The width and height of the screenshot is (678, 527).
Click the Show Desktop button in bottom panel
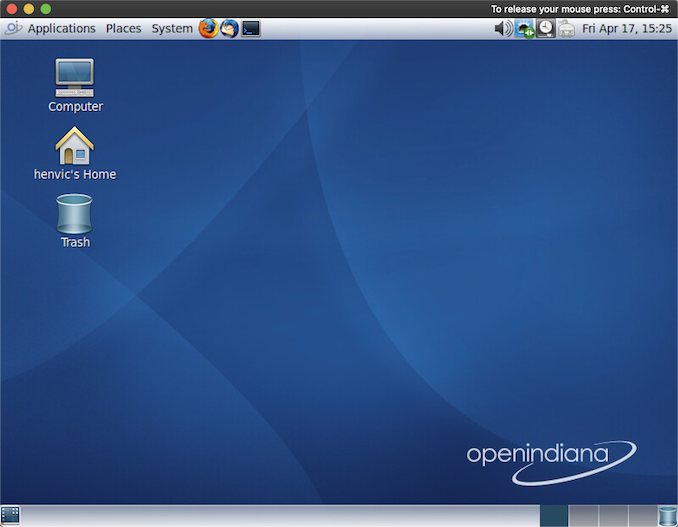(x=10, y=515)
